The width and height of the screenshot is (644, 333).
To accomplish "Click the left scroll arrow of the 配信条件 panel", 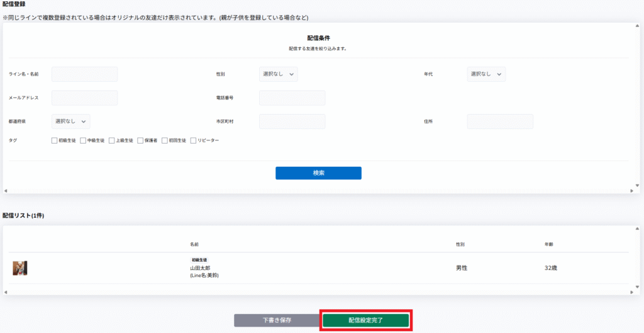I will (5, 190).
